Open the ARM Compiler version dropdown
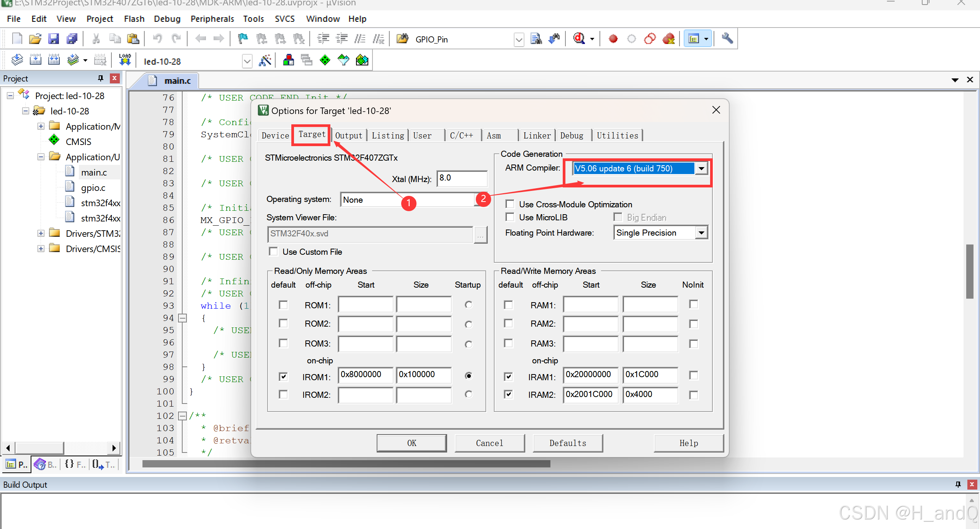This screenshot has height=529, width=980. [x=701, y=168]
